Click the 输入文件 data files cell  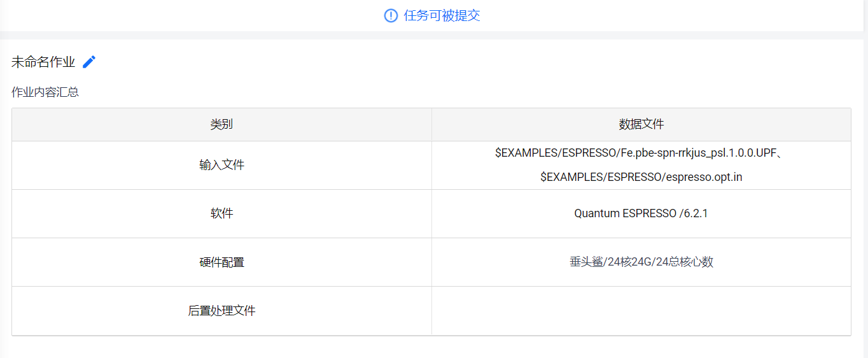[641, 165]
